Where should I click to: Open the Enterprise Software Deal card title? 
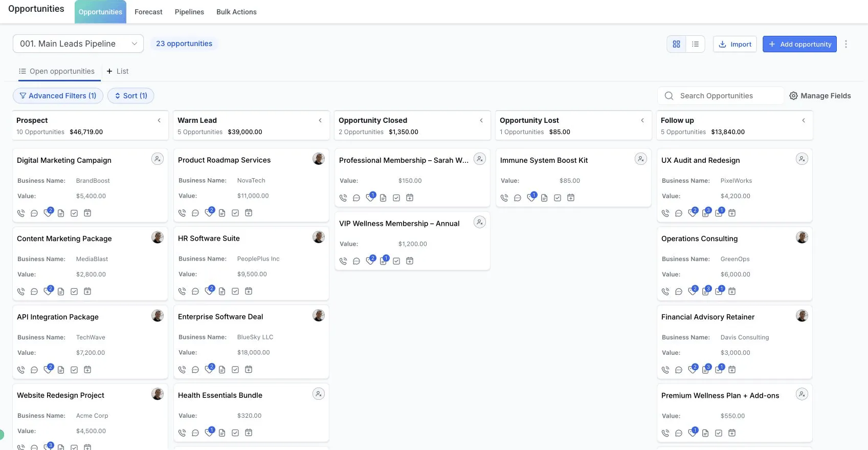tap(220, 317)
